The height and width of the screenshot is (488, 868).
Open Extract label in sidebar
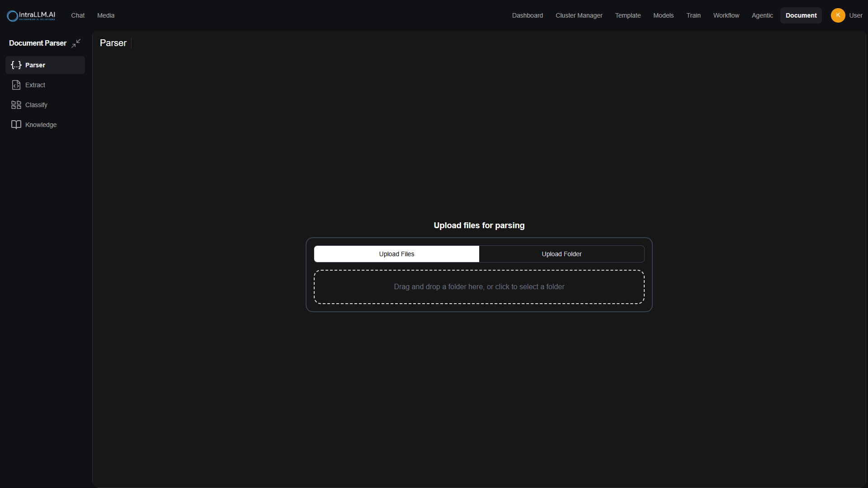tap(35, 85)
